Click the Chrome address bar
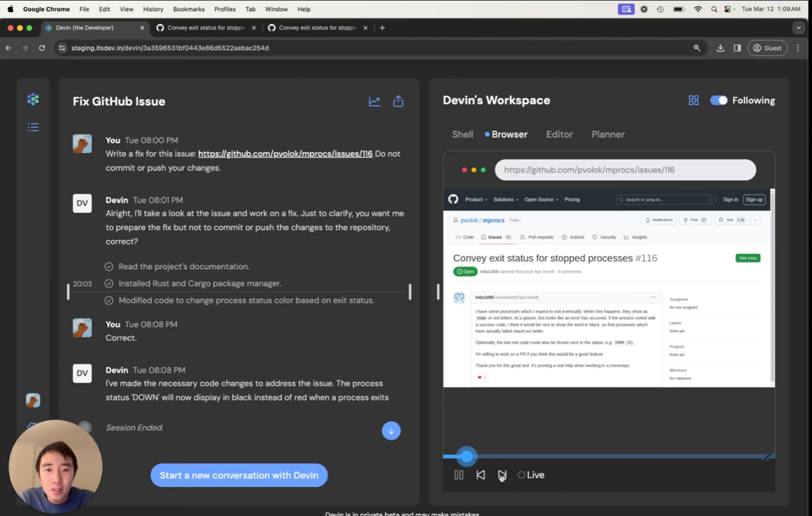This screenshot has height=516, width=812. coord(380,48)
